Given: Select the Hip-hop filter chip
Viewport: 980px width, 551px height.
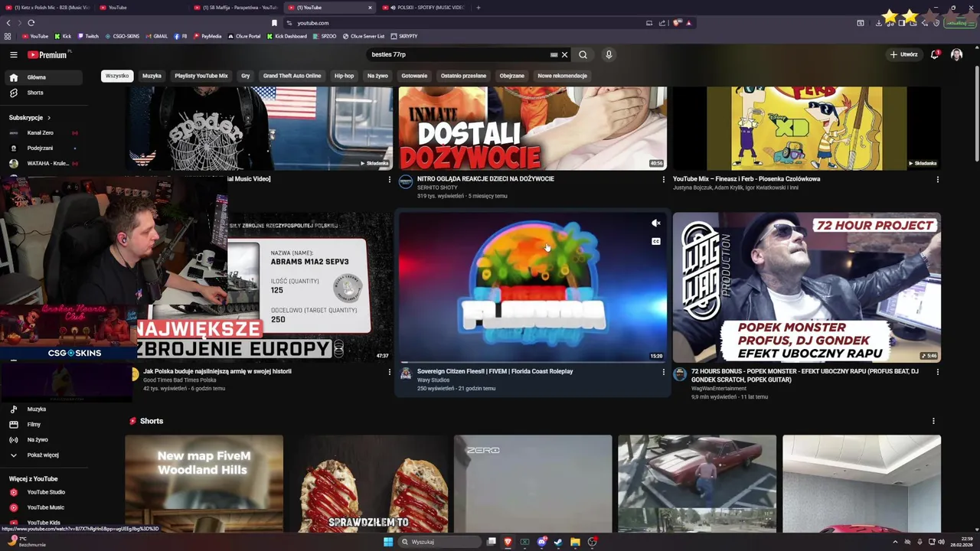Looking at the screenshot, I should (344, 76).
